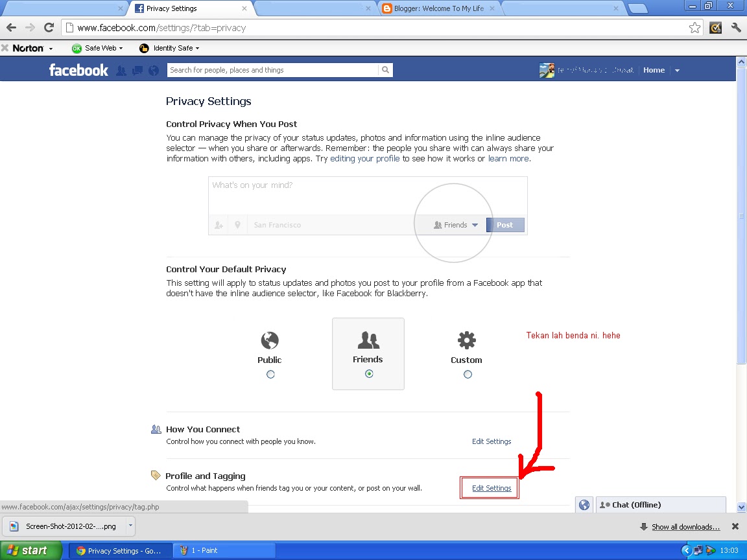Click the scrollbar down arrow
747x560 pixels.
[741, 507]
